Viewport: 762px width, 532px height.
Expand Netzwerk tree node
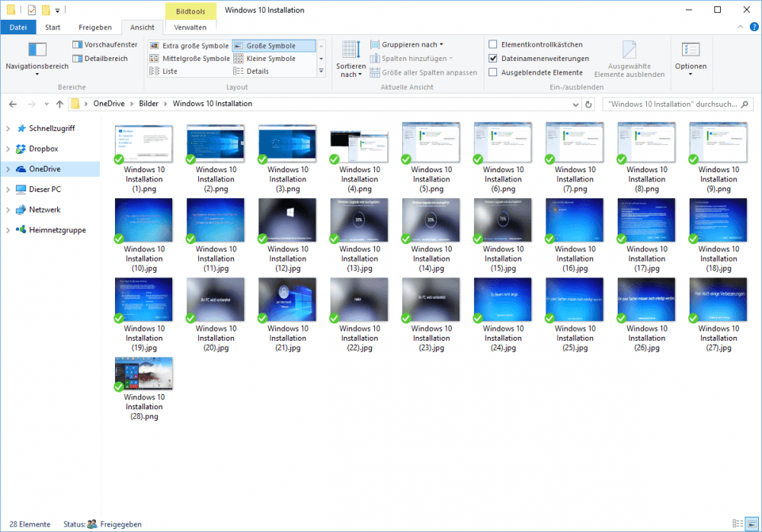point(8,210)
